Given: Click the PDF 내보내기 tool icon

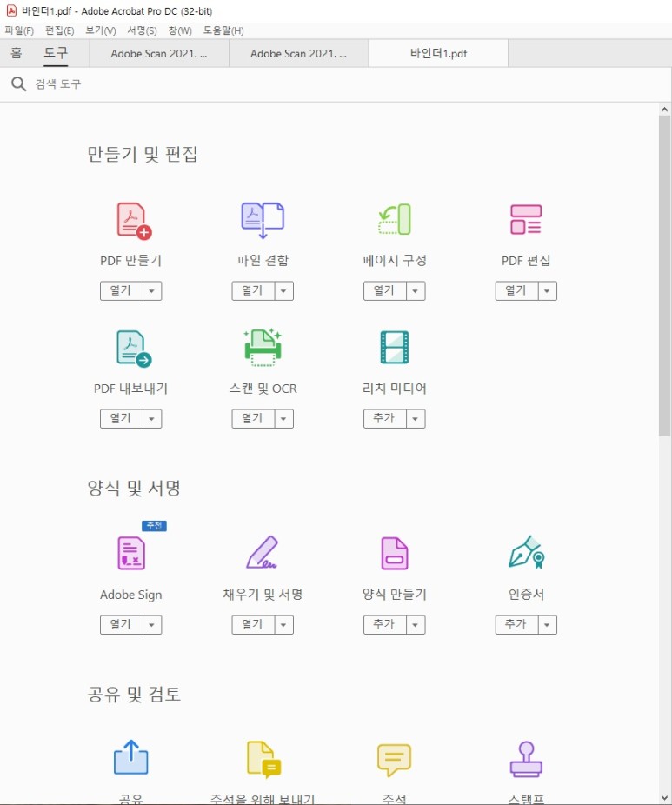Looking at the screenshot, I should point(134,348).
